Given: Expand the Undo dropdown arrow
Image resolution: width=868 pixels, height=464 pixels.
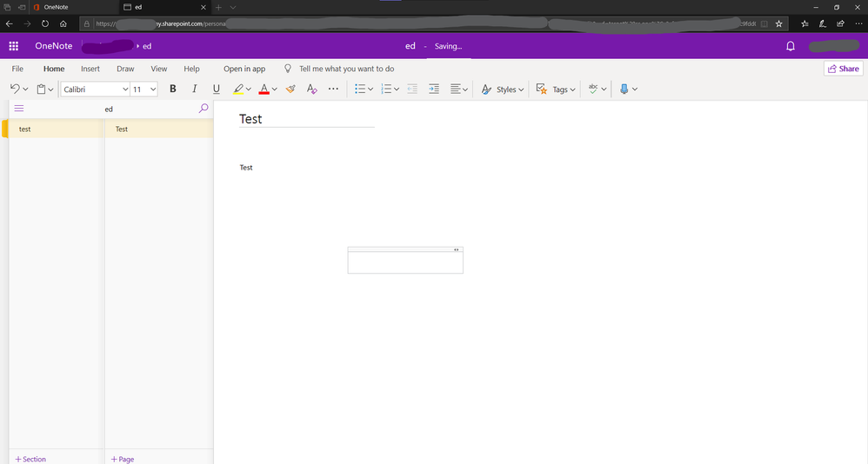Looking at the screenshot, I should pyautogui.click(x=25, y=89).
